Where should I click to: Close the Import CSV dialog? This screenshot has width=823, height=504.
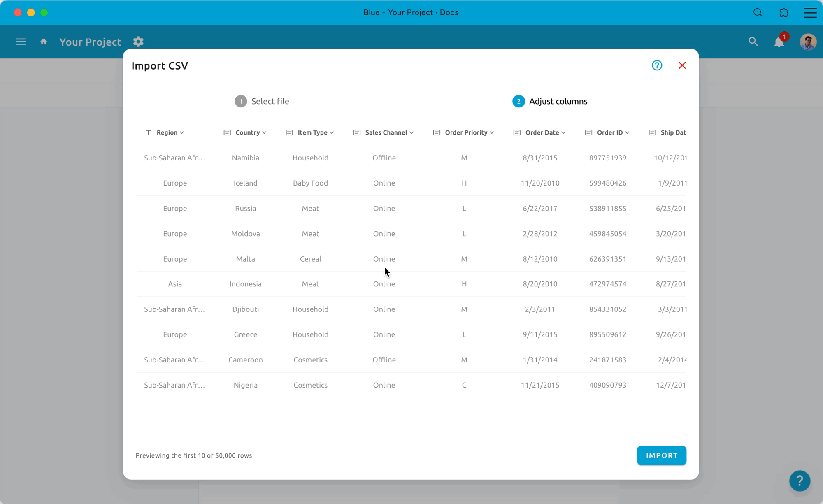click(682, 65)
